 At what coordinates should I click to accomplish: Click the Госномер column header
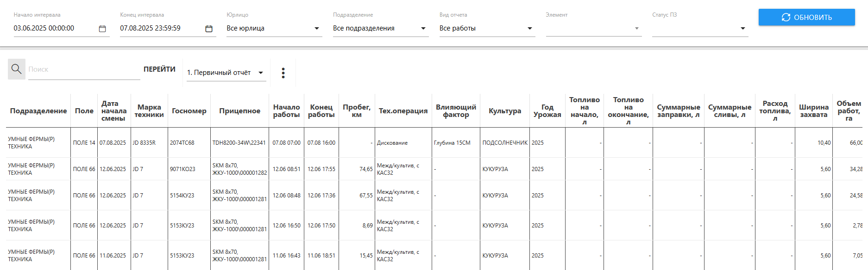click(x=189, y=111)
